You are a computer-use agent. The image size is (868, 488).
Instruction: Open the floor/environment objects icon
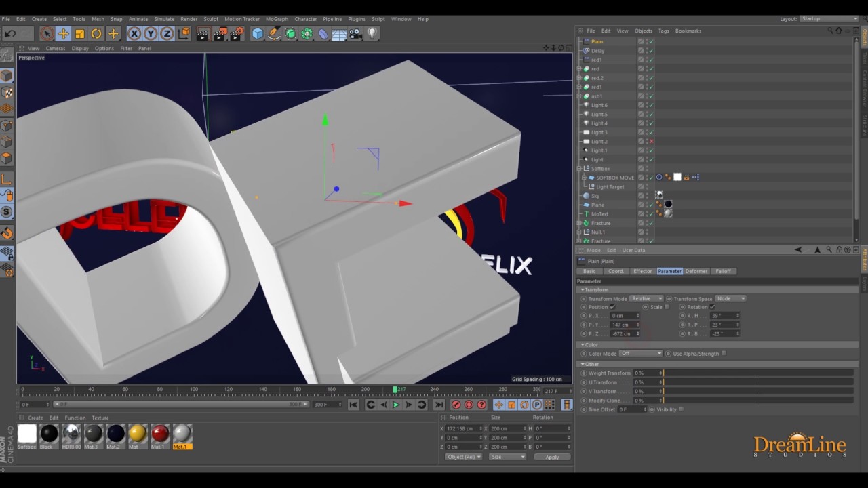[x=340, y=33]
